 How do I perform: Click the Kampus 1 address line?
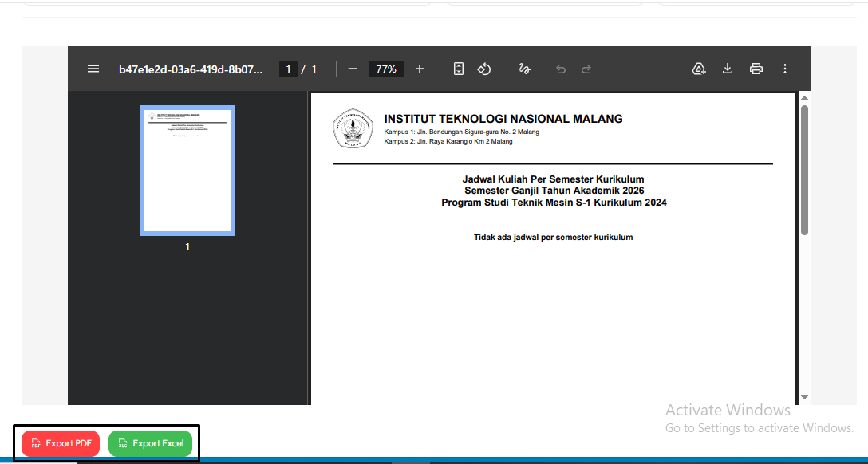[462, 132]
